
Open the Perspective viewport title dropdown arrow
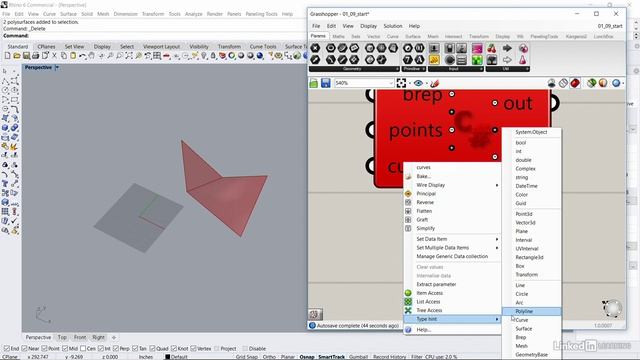pyautogui.click(x=57, y=67)
